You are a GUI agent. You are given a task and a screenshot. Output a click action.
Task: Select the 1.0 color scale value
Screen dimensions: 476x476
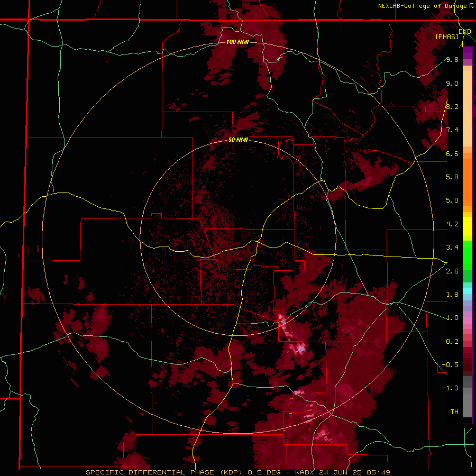pyautogui.click(x=452, y=318)
